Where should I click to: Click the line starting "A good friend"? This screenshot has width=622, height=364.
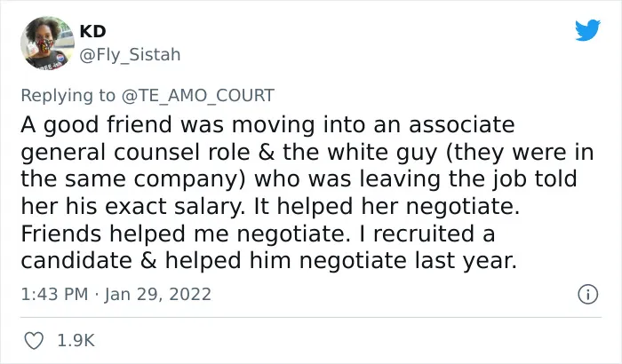(x=267, y=125)
